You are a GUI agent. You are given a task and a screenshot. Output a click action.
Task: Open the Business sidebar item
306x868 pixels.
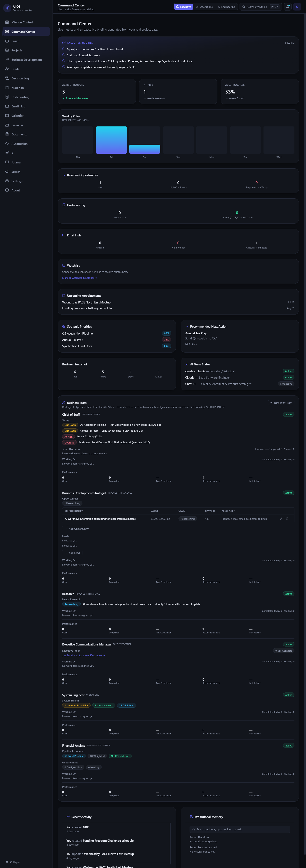click(x=26, y=125)
